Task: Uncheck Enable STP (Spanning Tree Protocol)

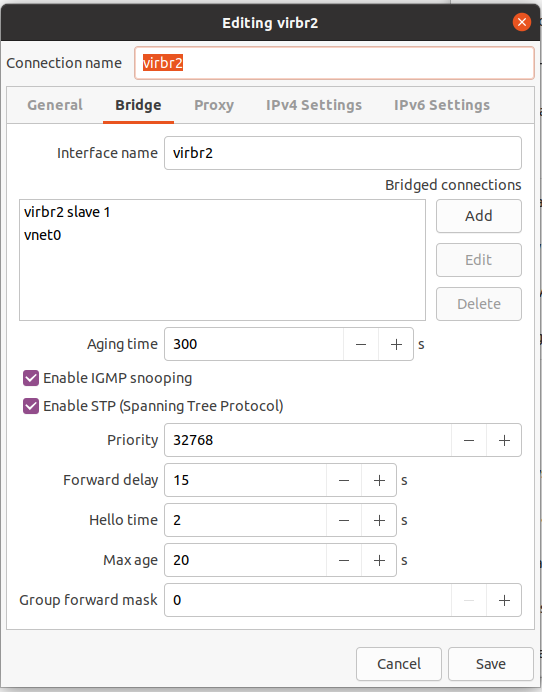Action: (31, 406)
